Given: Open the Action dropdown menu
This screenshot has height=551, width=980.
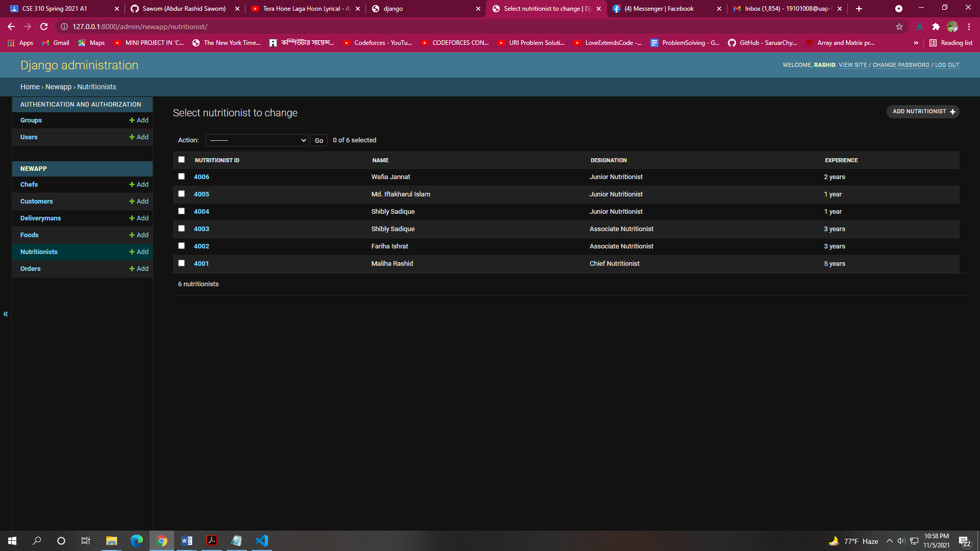Looking at the screenshot, I should [257, 140].
